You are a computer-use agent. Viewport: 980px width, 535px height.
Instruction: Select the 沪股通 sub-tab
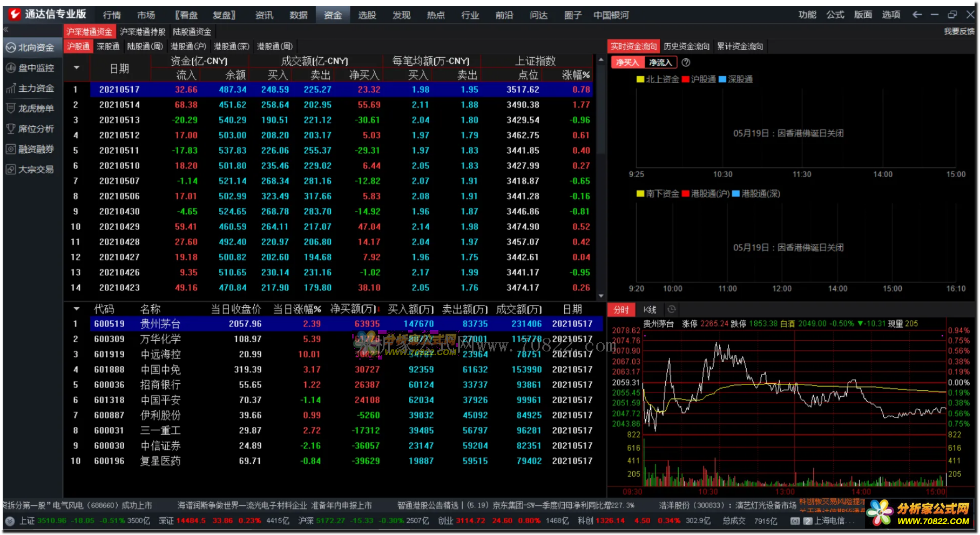point(78,46)
